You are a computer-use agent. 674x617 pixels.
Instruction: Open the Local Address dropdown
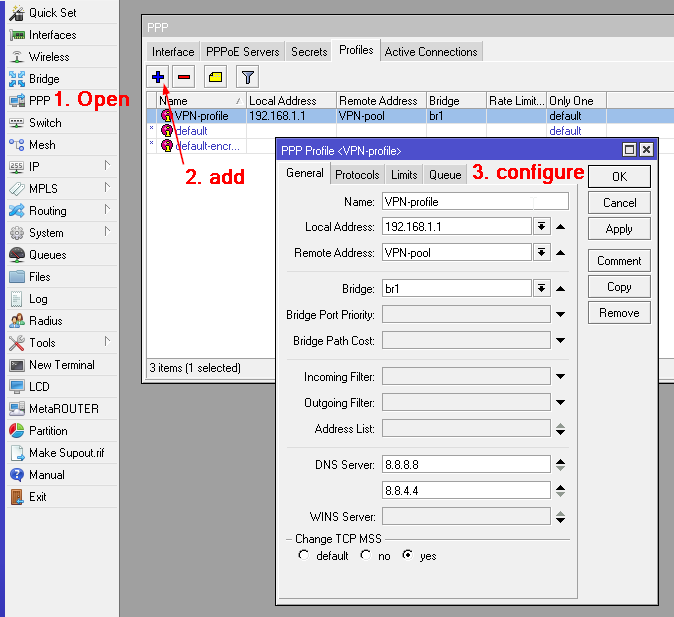coord(542,227)
